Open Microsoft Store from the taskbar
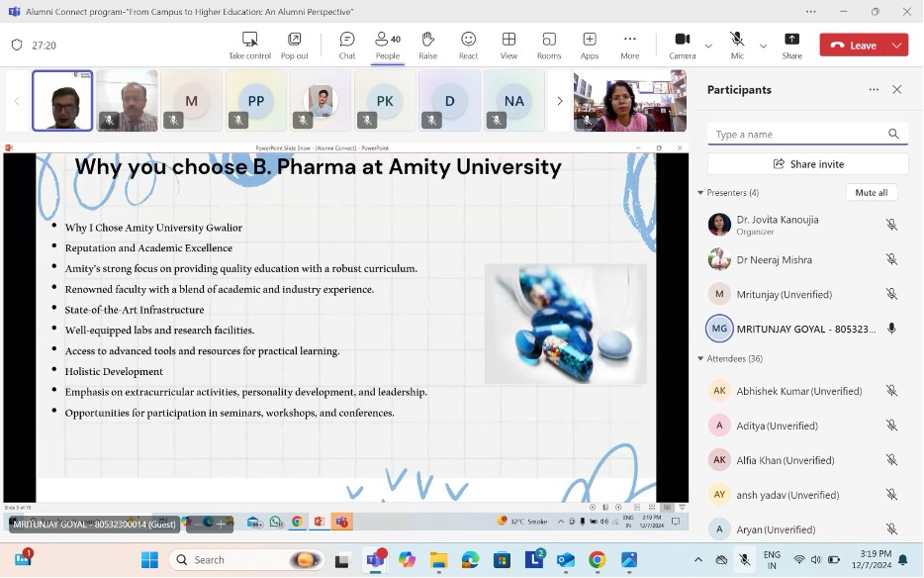The image size is (924, 578). tap(502, 560)
